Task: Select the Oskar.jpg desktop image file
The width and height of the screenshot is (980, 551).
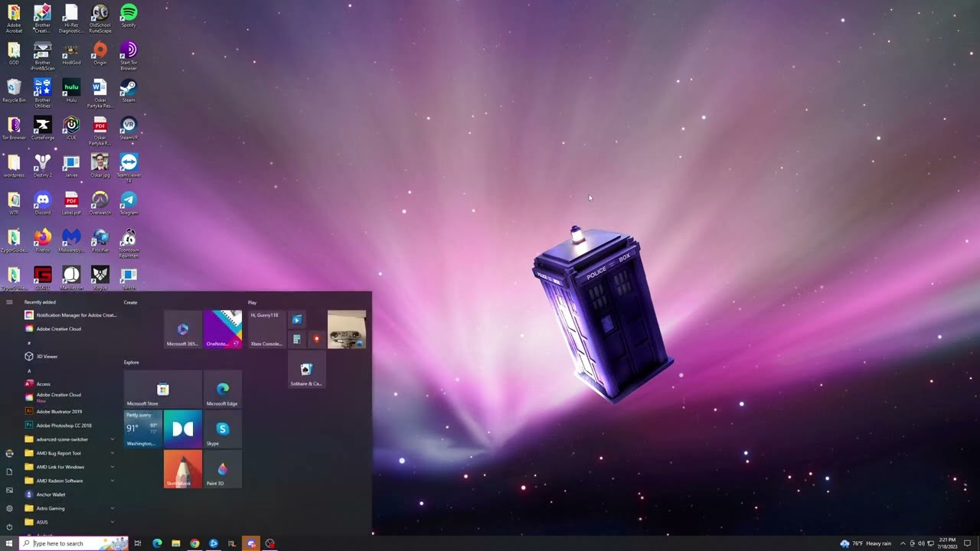Action: (x=100, y=166)
